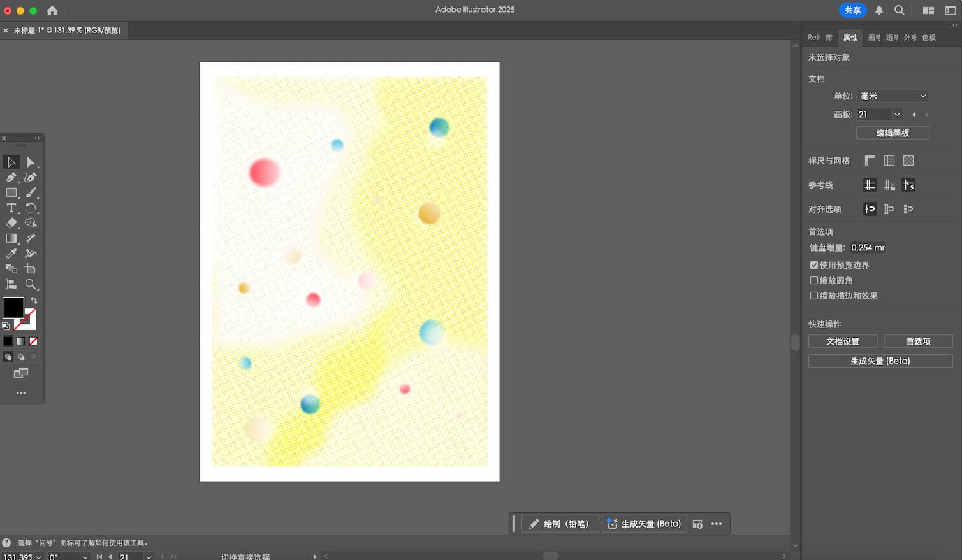Select the Rectangle tool
The image size is (962, 560).
tap(11, 192)
